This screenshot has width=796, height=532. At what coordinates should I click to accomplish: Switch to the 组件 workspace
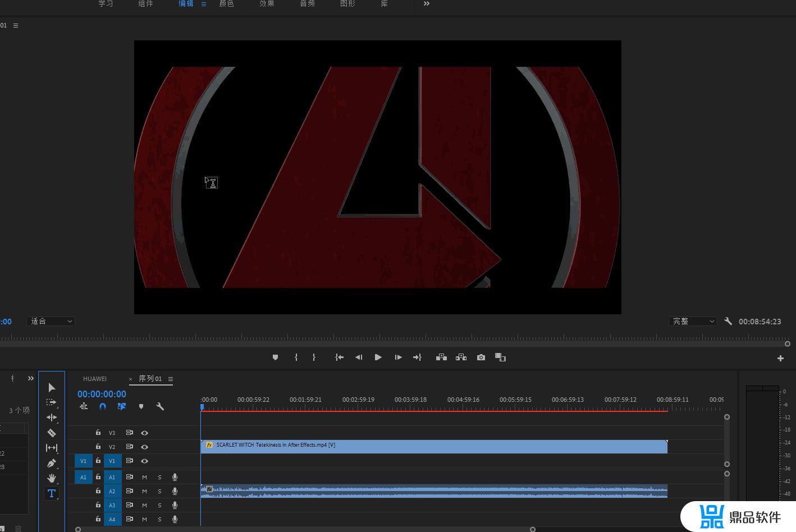[145, 3]
